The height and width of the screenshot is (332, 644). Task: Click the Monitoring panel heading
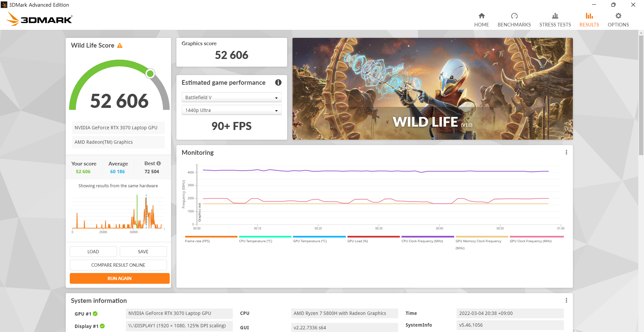point(198,153)
